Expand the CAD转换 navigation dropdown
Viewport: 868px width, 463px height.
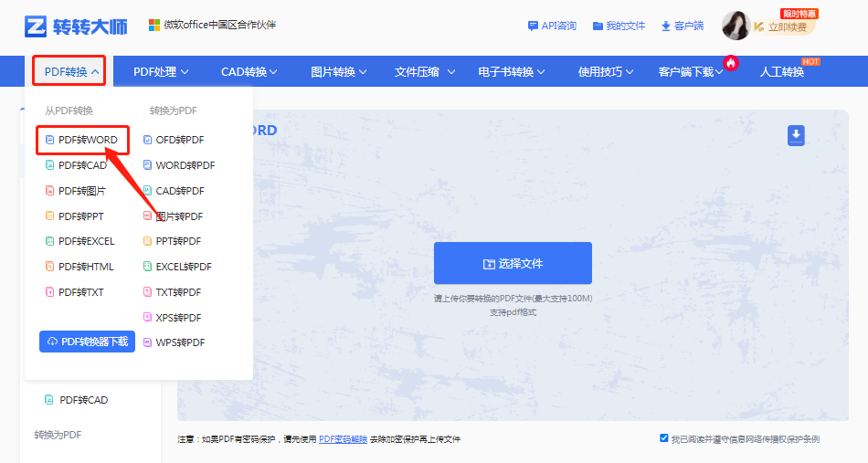[249, 71]
